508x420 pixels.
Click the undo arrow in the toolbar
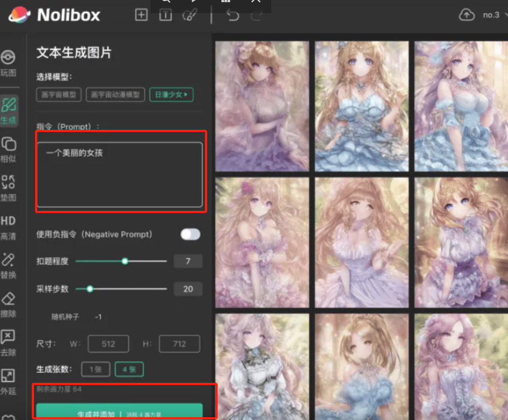[232, 15]
